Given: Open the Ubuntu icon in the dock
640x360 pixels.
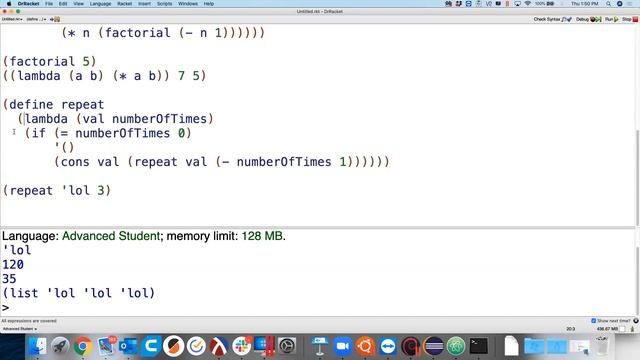Looking at the screenshot, I should point(365,346).
